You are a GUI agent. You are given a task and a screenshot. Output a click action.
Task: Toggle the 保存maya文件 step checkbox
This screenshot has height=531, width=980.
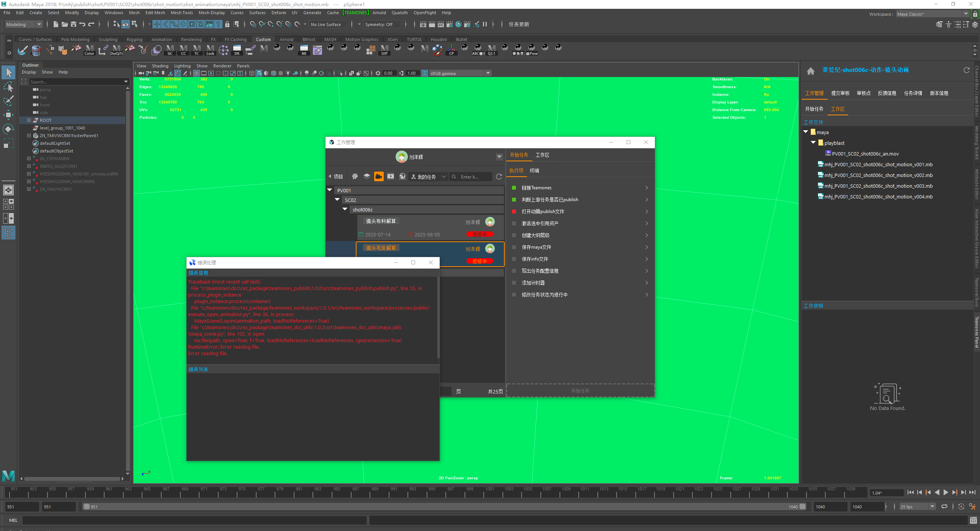coord(514,247)
